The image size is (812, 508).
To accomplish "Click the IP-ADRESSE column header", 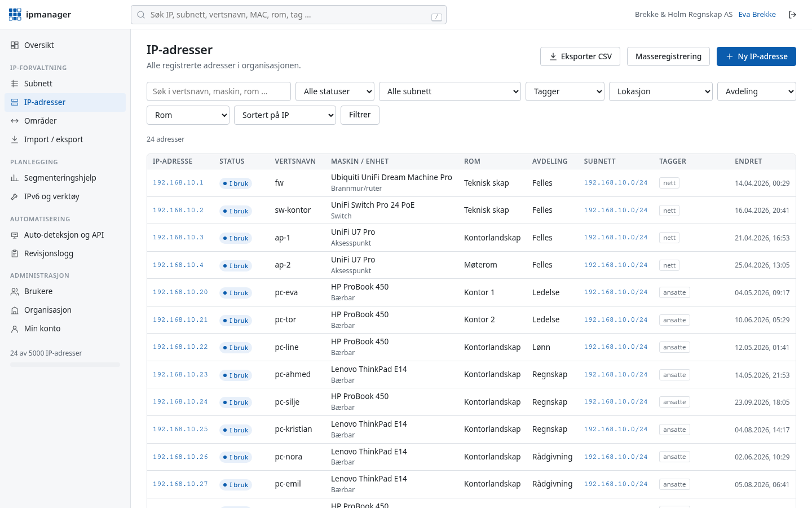I will tap(173, 161).
